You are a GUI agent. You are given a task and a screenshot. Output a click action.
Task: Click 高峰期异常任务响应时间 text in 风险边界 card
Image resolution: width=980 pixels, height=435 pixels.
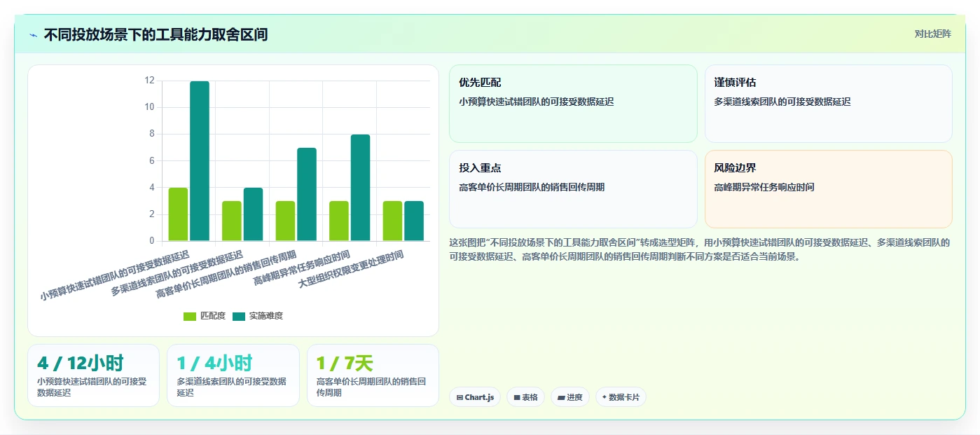[764, 188]
